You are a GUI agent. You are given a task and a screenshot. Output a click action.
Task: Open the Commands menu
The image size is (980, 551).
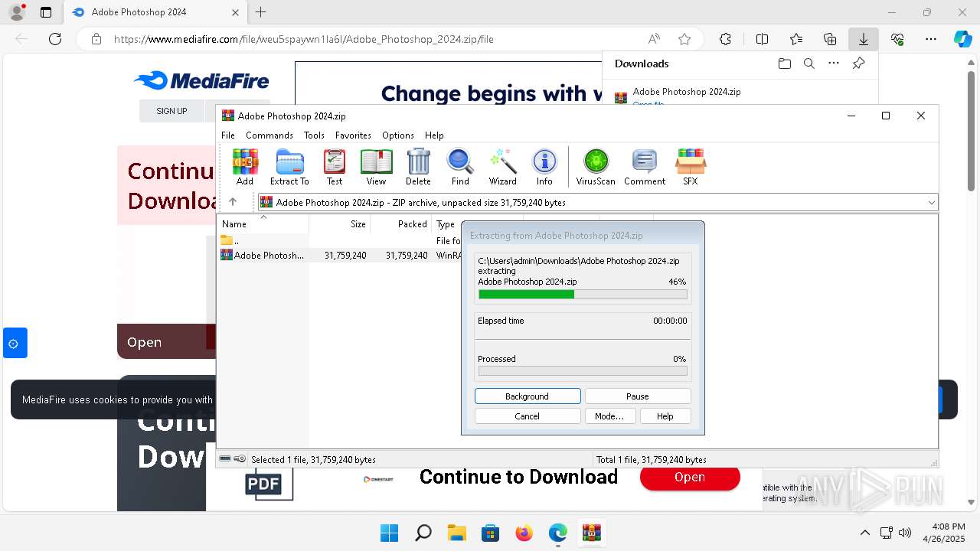pos(269,135)
